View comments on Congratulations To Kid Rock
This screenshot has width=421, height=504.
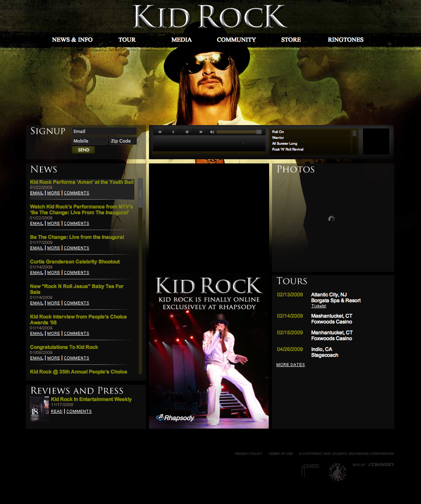click(x=76, y=358)
